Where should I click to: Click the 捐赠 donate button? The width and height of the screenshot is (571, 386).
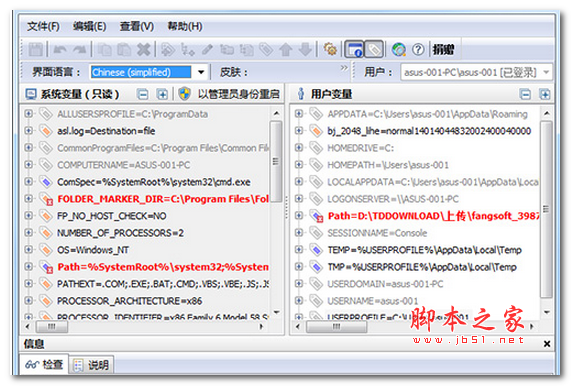444,49
